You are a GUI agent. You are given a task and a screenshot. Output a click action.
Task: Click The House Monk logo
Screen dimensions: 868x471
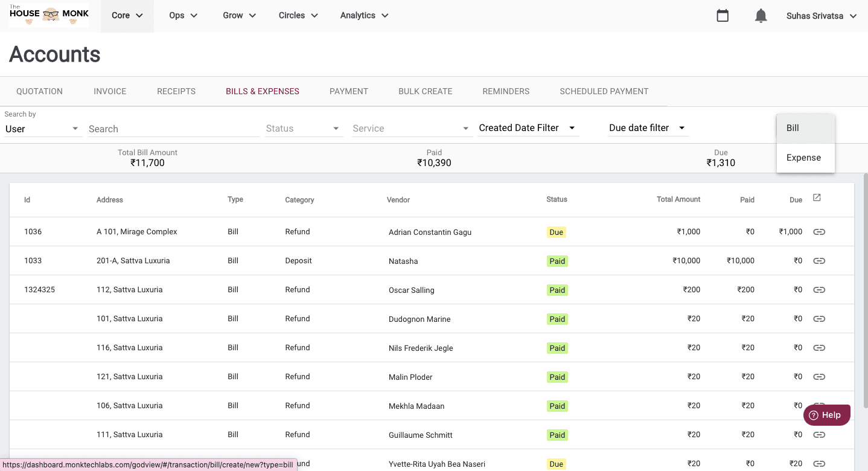pos(49,16)
